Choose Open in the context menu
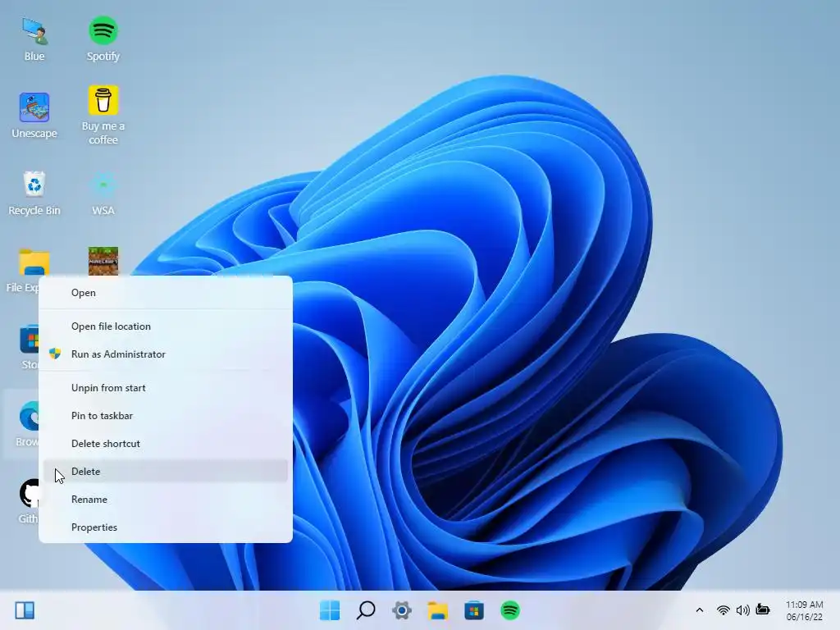Image resolution: width=840 pixels, height=630 pixels. (166, 293)
